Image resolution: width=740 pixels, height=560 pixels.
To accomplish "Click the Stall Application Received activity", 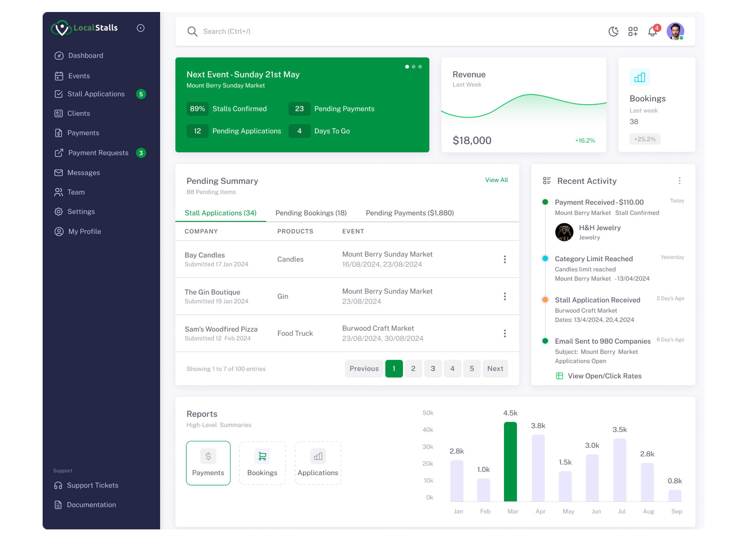I will 598,300.
